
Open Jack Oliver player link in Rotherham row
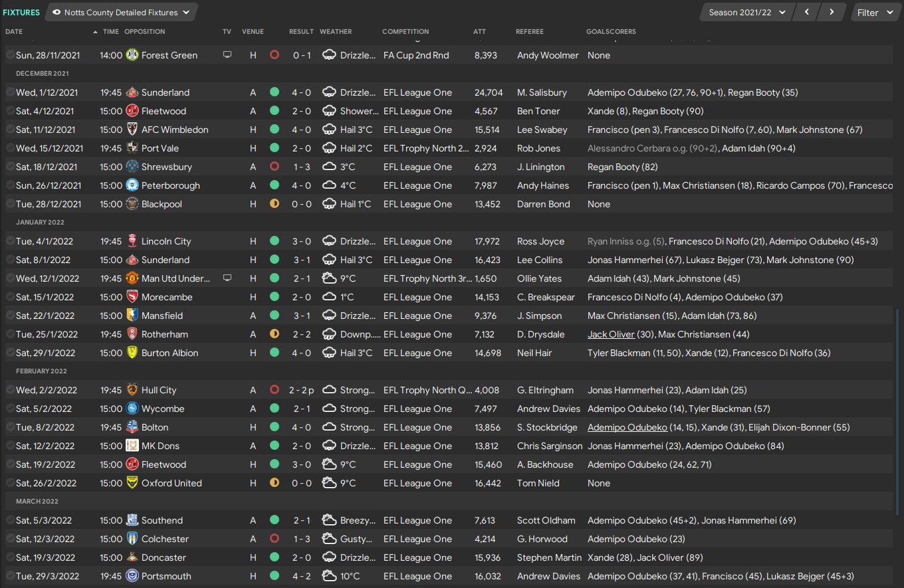(x=611, y=334)
